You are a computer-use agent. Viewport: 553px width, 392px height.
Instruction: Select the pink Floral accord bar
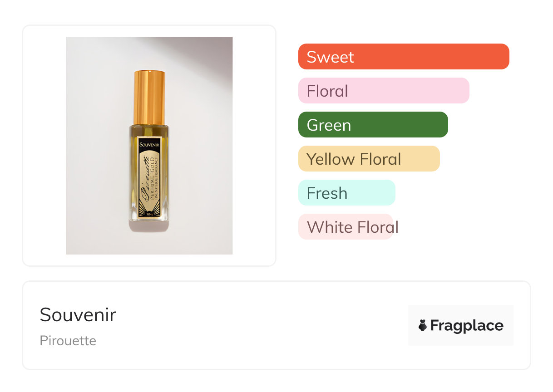point(383,91)
